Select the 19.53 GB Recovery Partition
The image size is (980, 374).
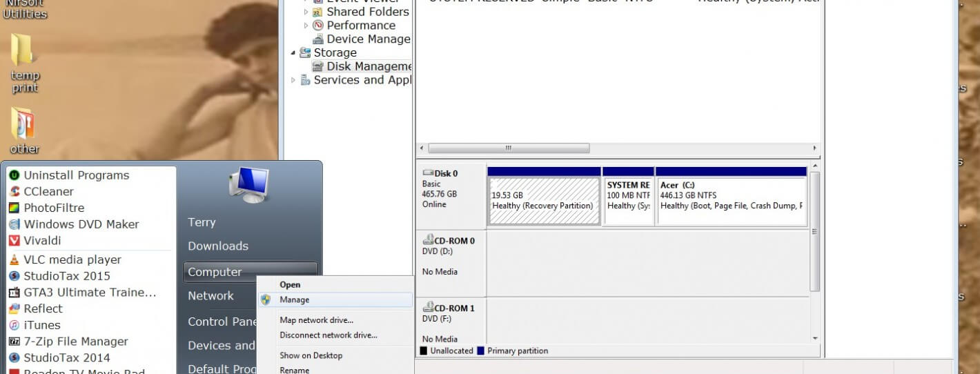tap(544, 201)
